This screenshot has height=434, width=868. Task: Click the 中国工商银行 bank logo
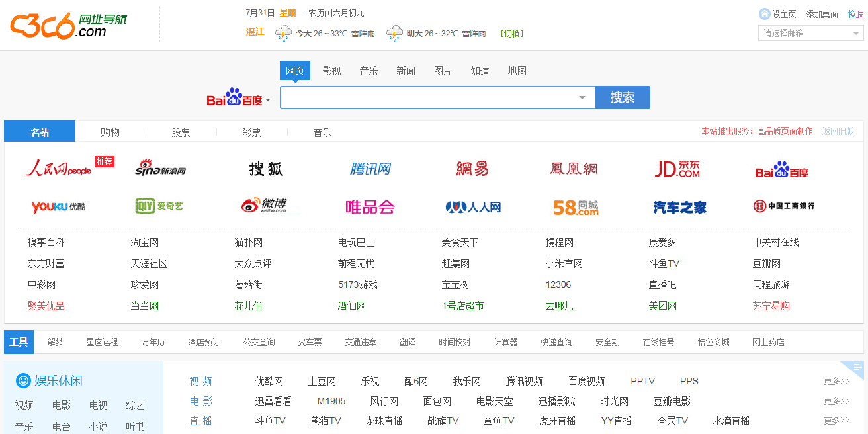point(785,206)
